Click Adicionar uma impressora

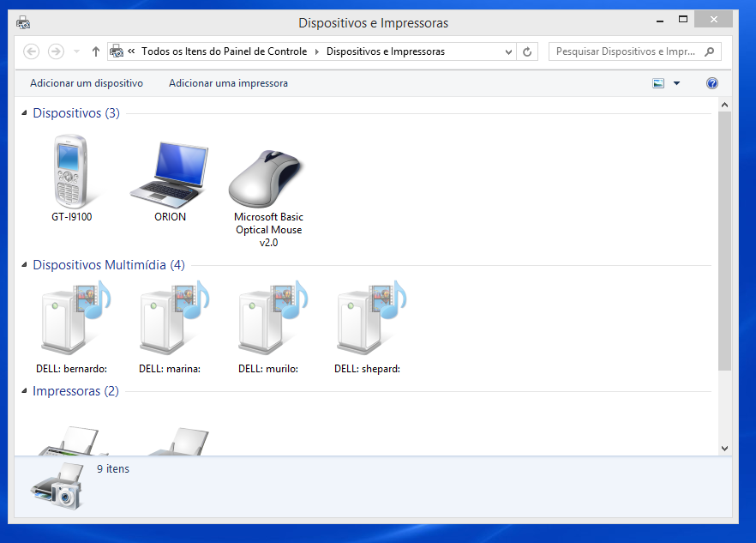228,83
